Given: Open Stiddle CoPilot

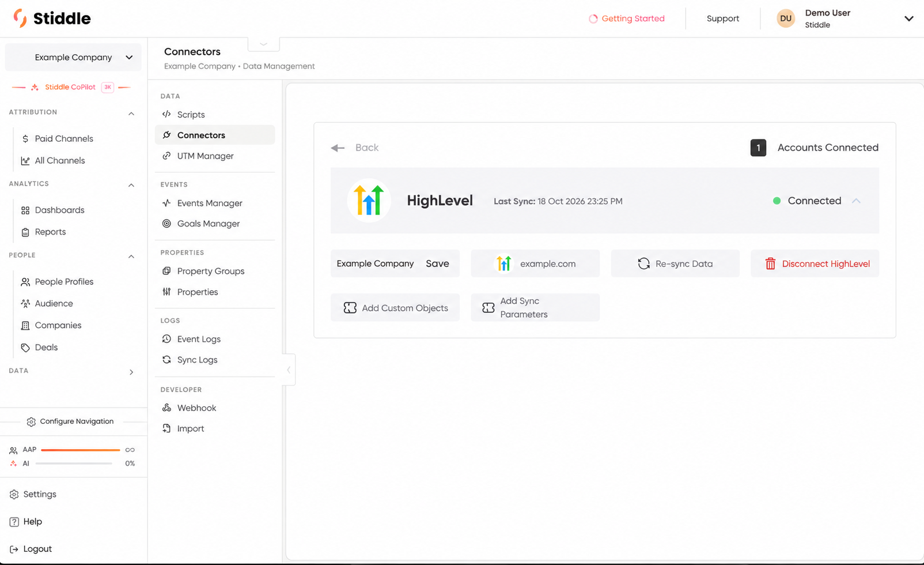Looking at the screenshot, I should (x=70, y=87).
